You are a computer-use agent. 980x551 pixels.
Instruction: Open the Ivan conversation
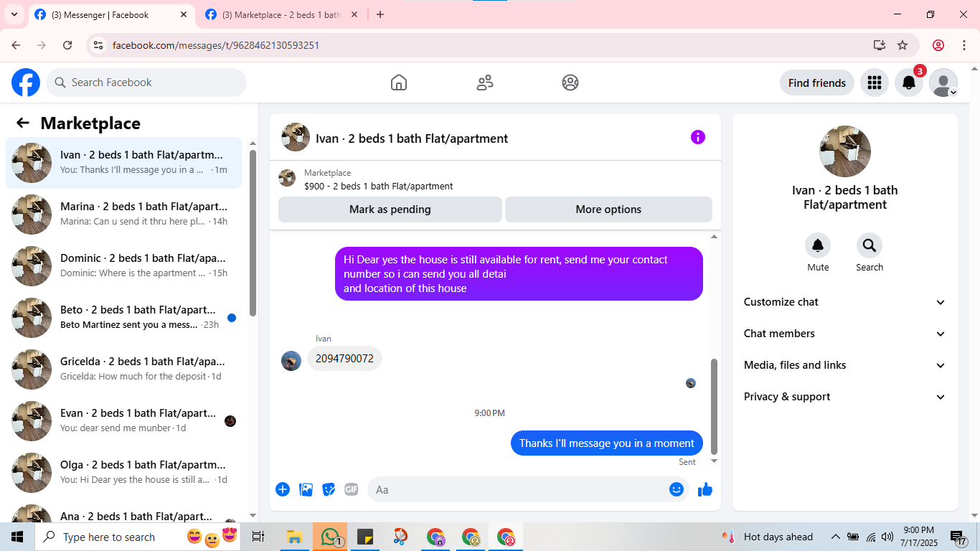pos(124,163)
